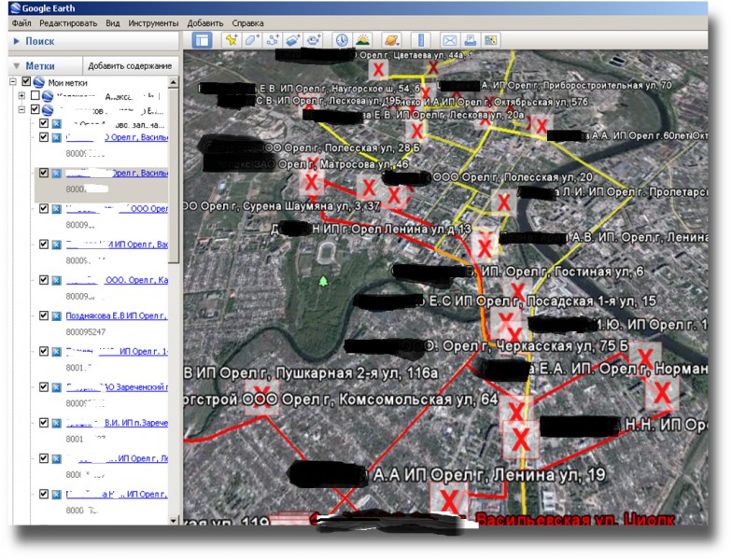Click the places list scrollbar thumb
This screenshot has width=732, height=560.
pyautogui.click(x=174, y=176)
